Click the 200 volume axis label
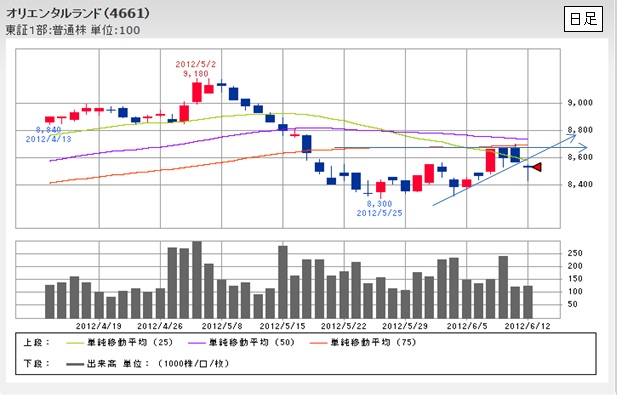 click(x=575, y=266)
